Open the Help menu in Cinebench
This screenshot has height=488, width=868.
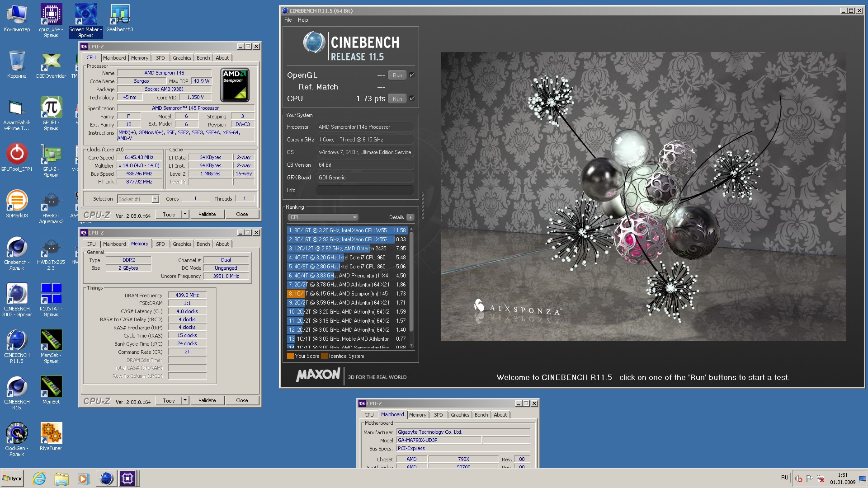[x=303, y=20]
